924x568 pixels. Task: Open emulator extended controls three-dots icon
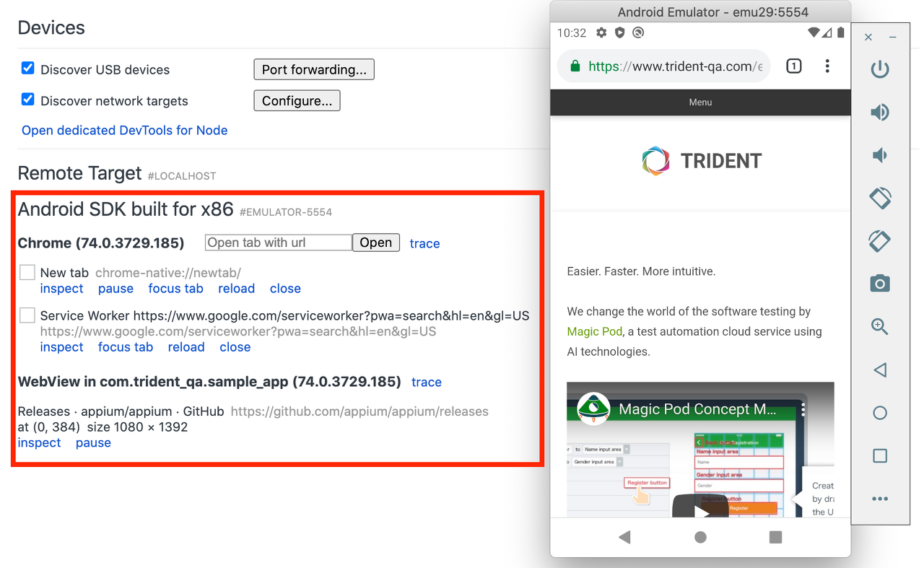(879, 499)
